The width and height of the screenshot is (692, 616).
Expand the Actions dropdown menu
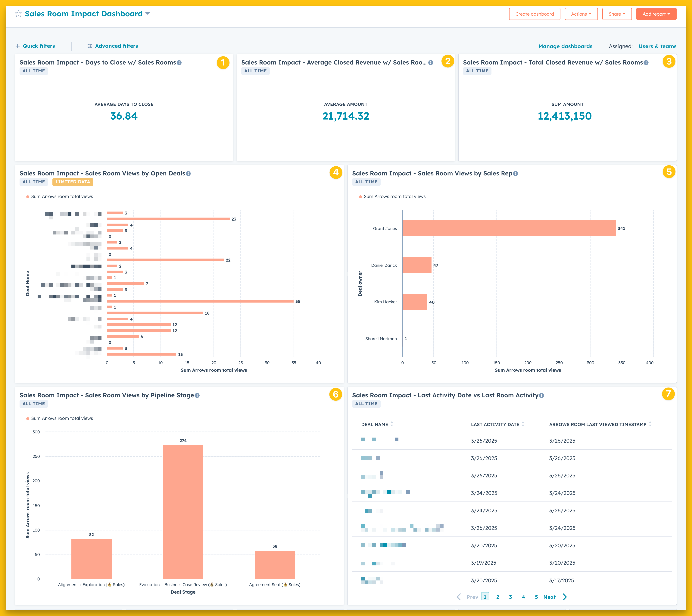click(581, 14)
